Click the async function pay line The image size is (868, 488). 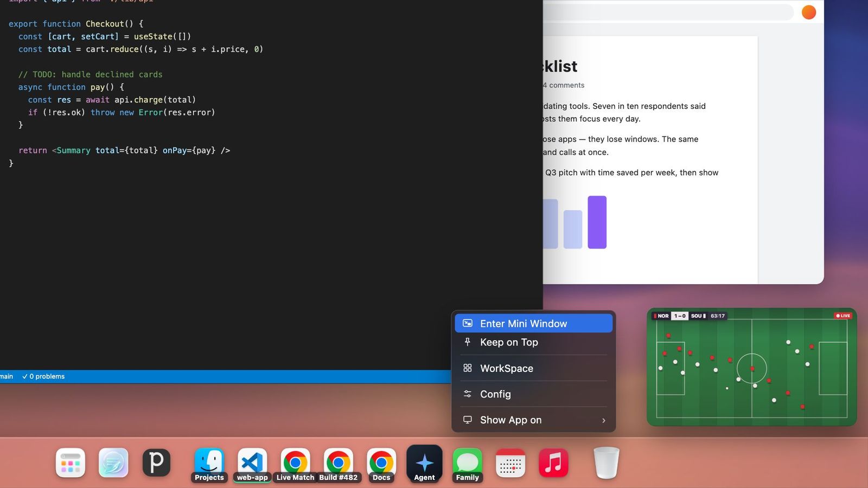pyautogui.click(x=71, y=87)
